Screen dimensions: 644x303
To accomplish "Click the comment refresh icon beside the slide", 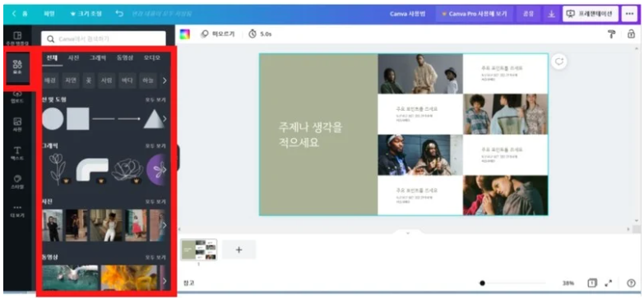I will click(x=559, y=62).
